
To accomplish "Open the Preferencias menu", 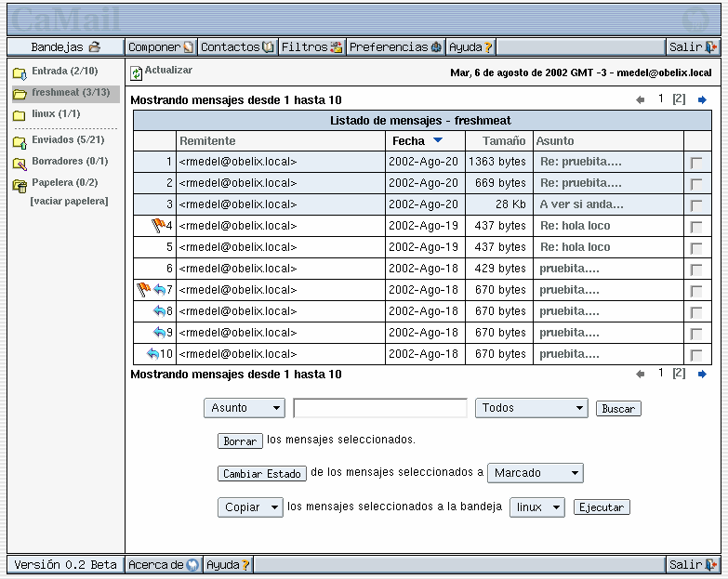I will coord(395,46).
